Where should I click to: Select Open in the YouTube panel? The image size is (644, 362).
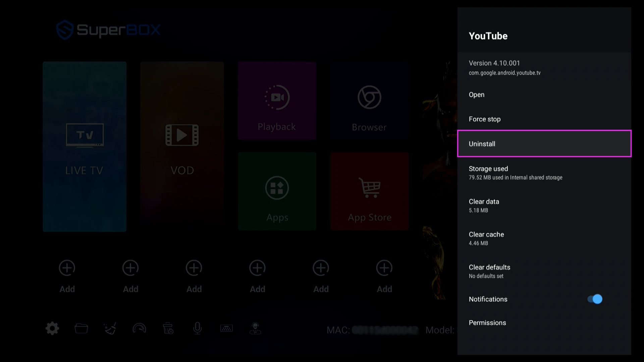pos(544,95)
